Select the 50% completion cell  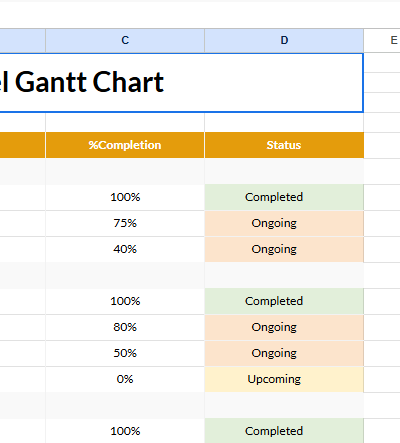[125, 353]
